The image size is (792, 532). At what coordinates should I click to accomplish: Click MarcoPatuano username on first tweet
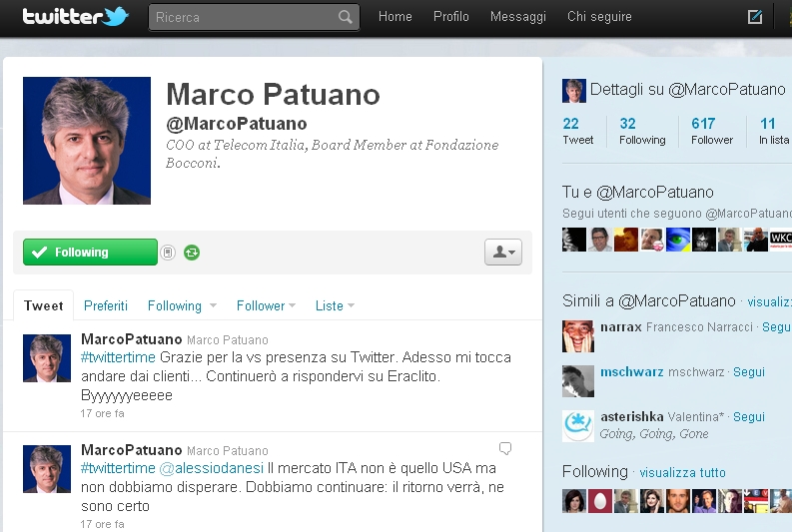[x=131, y=339]
